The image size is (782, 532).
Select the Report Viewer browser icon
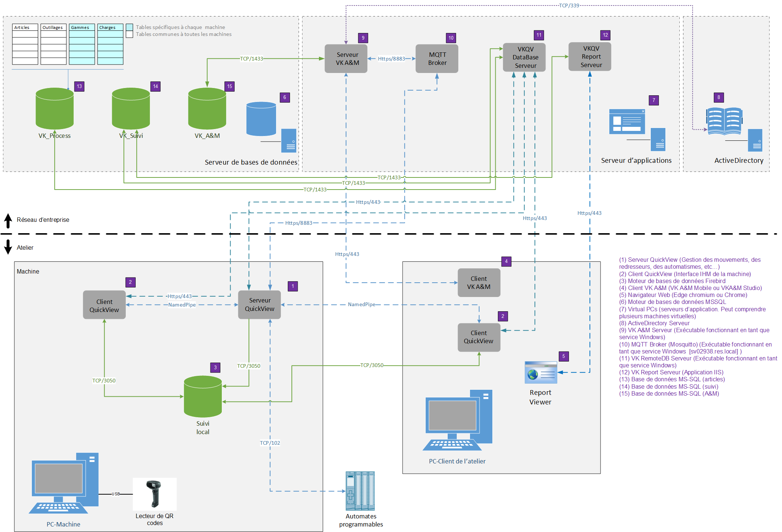(541, 372)
